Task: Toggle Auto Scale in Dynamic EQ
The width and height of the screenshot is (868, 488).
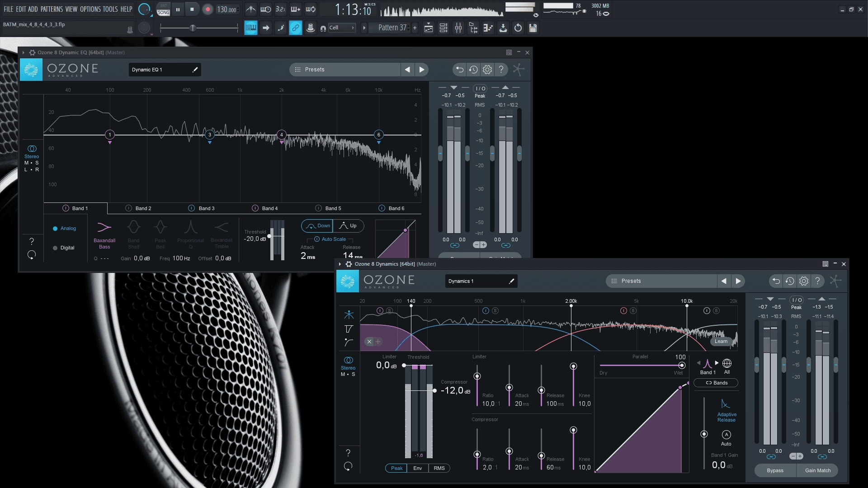Action: (x=330, y=239)
